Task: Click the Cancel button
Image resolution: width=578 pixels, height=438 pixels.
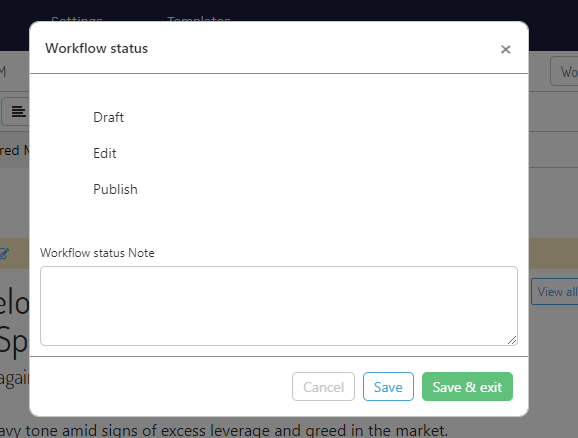Action: click(x=323, y=387)
